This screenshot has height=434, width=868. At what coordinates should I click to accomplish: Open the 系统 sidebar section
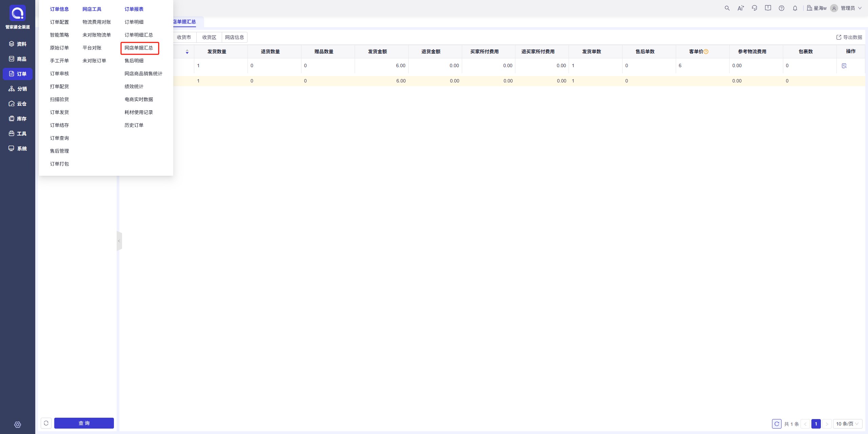pos(18,148)
